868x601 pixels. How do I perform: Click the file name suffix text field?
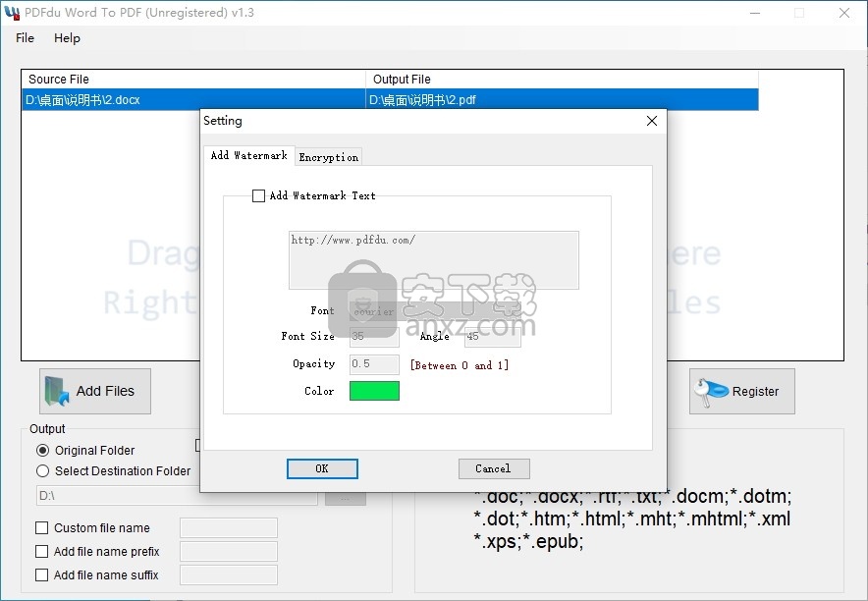point(229,575)
